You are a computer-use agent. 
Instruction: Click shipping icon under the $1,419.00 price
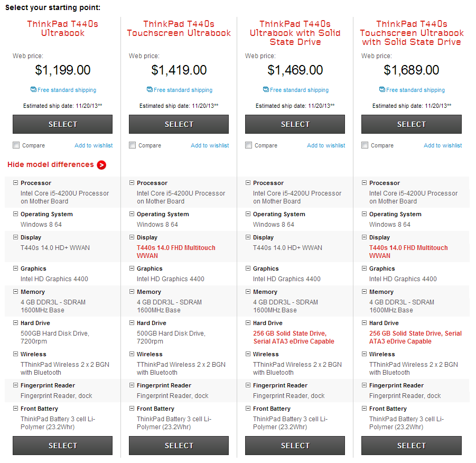[x=150, y=90]
